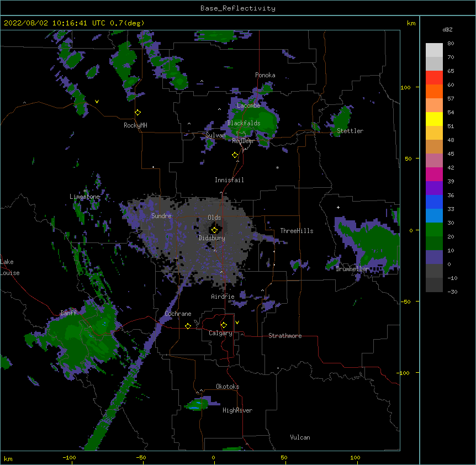This screenshot has width=476, height=465.
Task: Click the Airdrie label
Action: click(x=223, y=297)
